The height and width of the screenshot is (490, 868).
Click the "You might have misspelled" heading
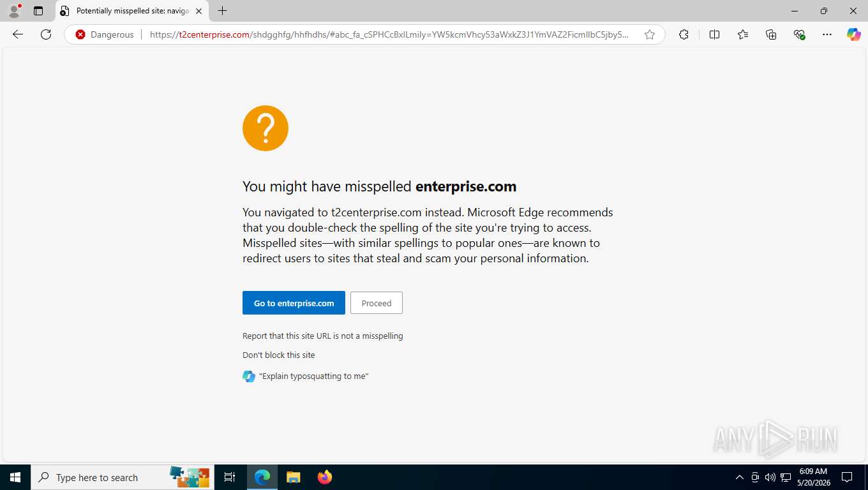click(x=379, y=186)
